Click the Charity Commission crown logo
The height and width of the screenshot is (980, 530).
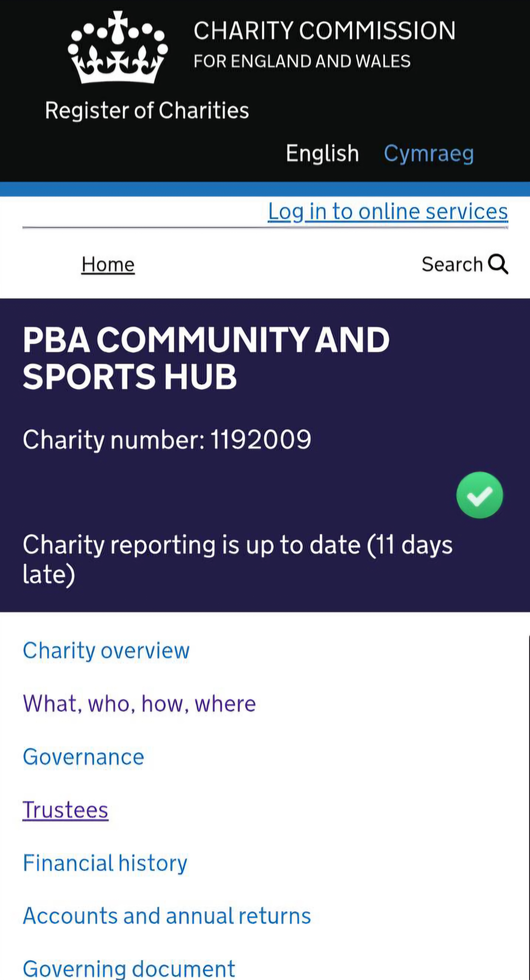118,48
